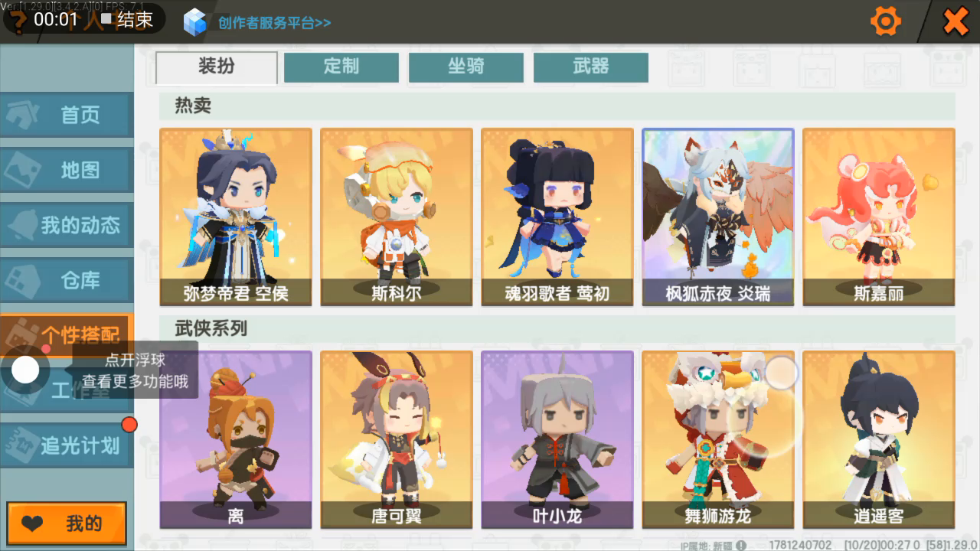Open 追光计划 with red notification dot
Image resolution: width=980 pixels, height=551 pixels.
click(x=67, y=445)
